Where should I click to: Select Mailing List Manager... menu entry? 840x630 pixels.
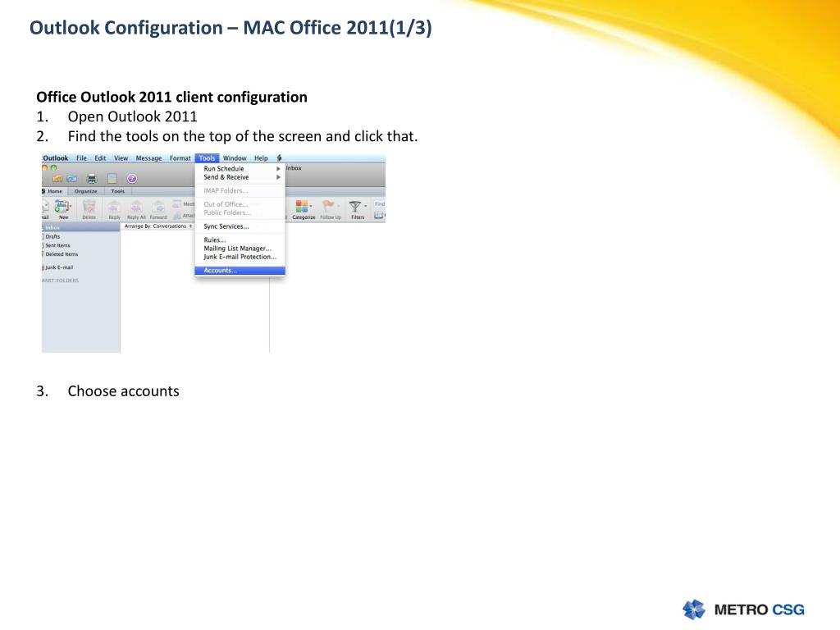pos(240,249)
